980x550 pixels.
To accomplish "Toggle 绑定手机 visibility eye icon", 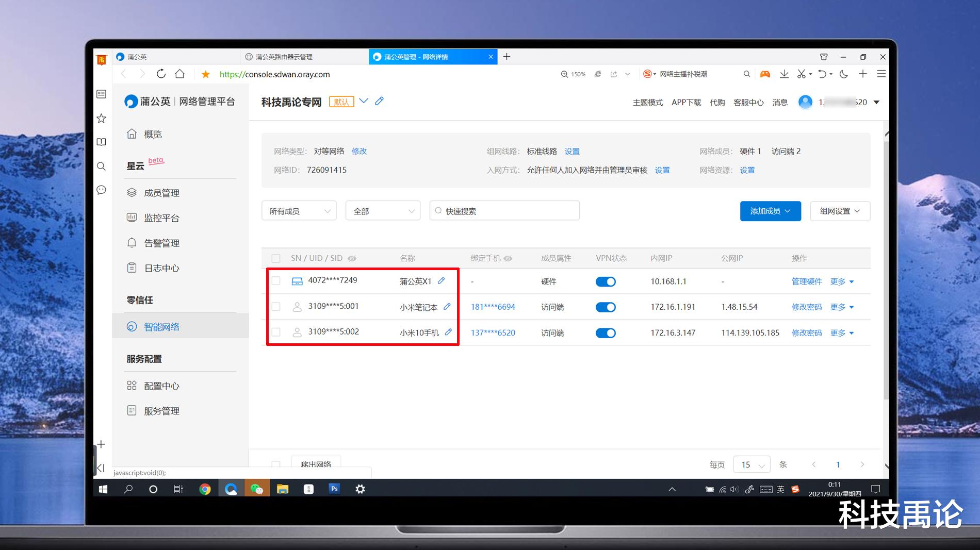I will [508, 258].
